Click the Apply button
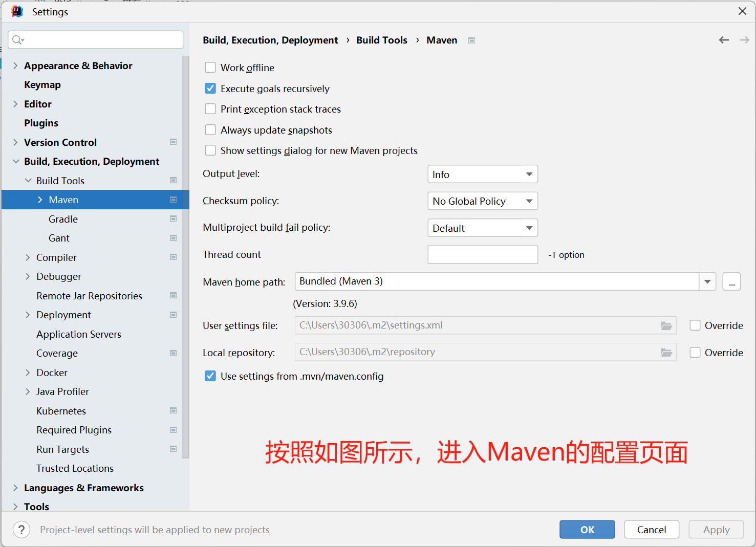 click(x=716, y=530)
